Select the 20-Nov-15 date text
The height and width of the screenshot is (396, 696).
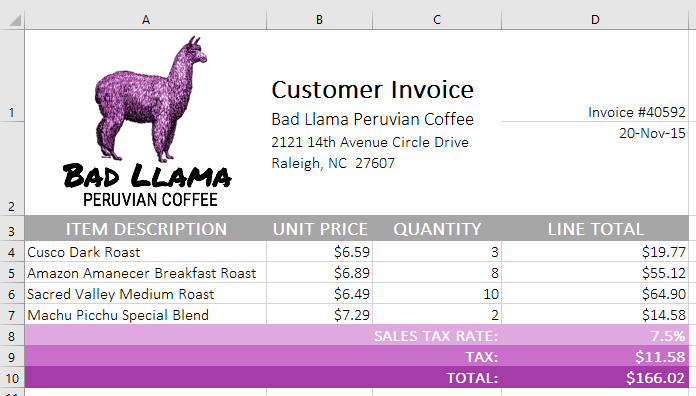pyautogui.click(x=652, y=133)
